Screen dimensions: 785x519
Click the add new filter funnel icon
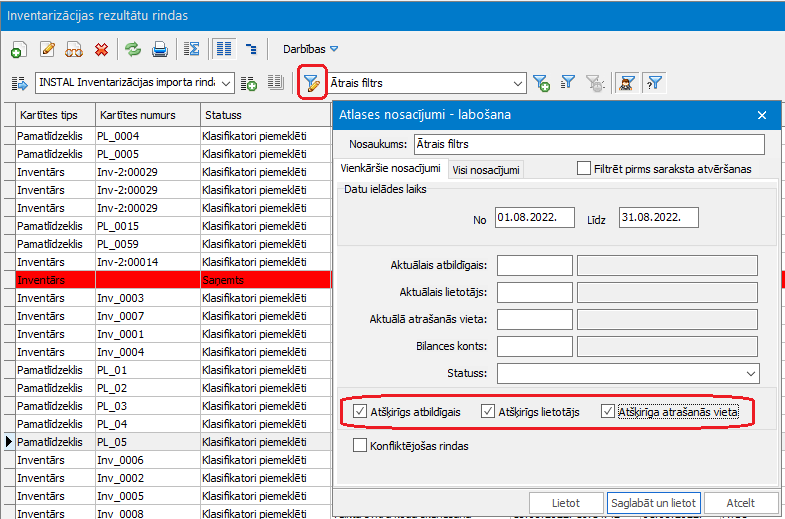tap(541, 83)
